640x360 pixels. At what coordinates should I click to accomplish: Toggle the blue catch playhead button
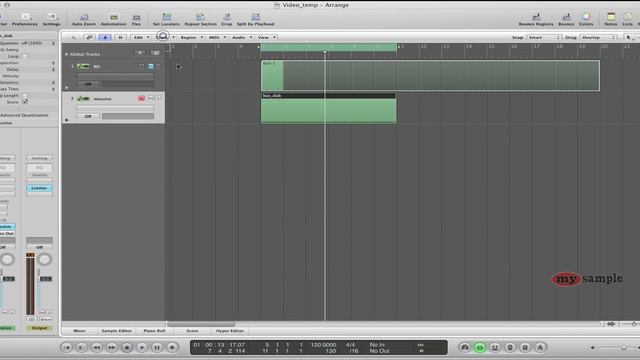105,37
